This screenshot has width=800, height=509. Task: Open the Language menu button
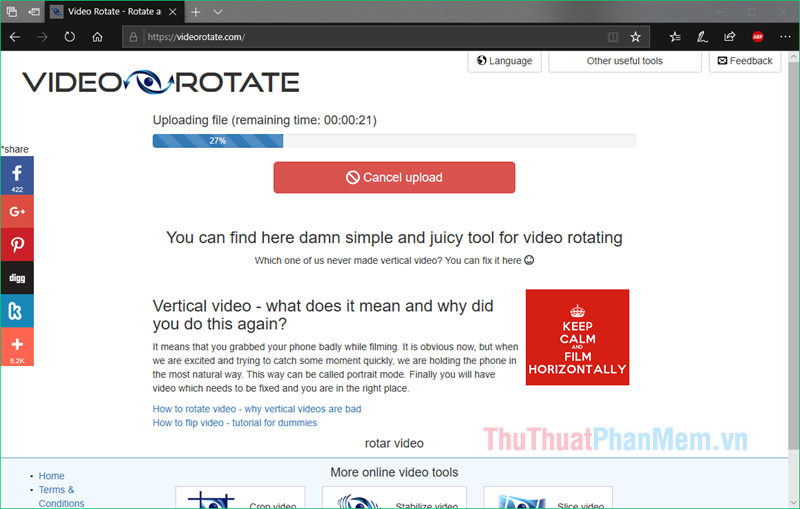[x=505, y=61]
